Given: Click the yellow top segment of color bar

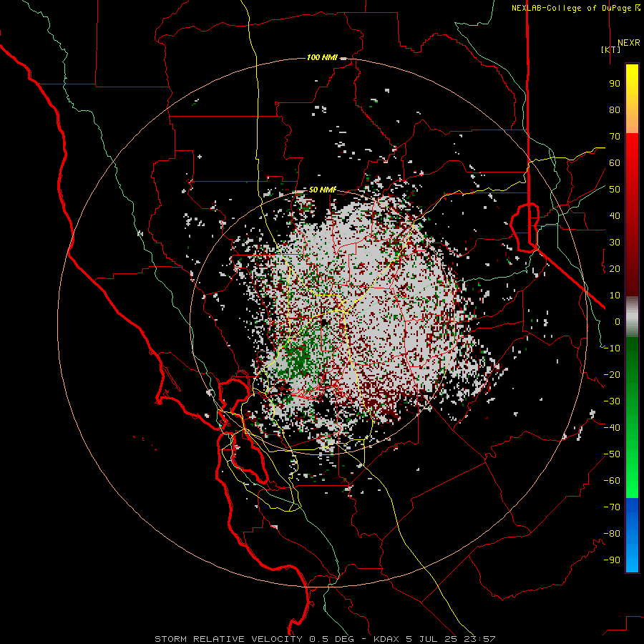Looking at the screenshot, I should point(632,99).
